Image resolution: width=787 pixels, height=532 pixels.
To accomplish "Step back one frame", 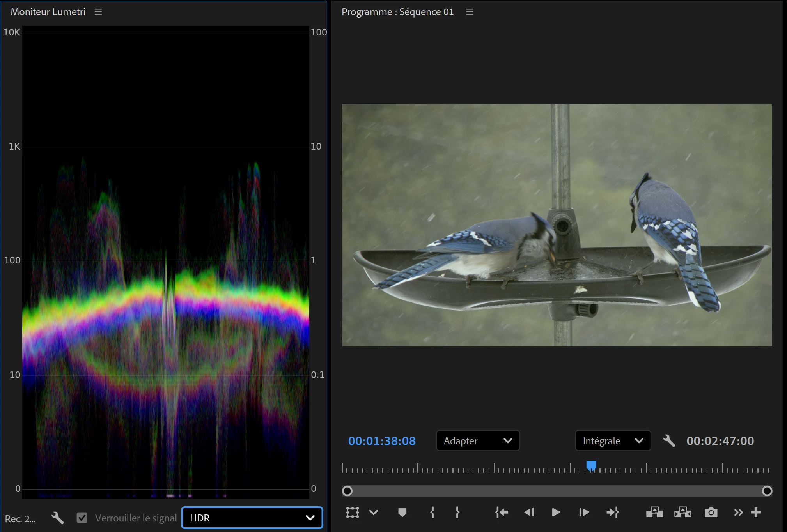I will 529,512.
